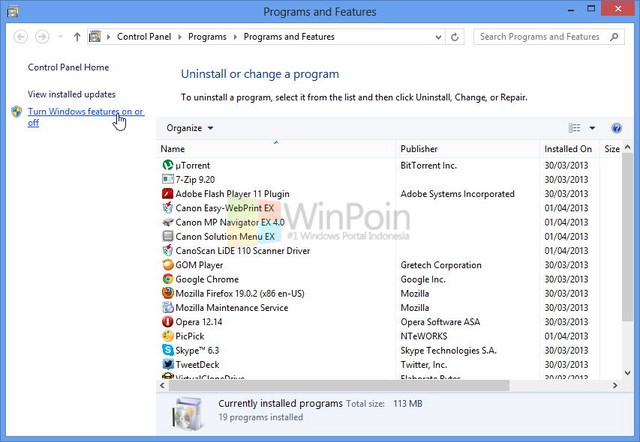640x442 pixels.
Task: Sort list by Installed On column
Action: tap(569, 149)
